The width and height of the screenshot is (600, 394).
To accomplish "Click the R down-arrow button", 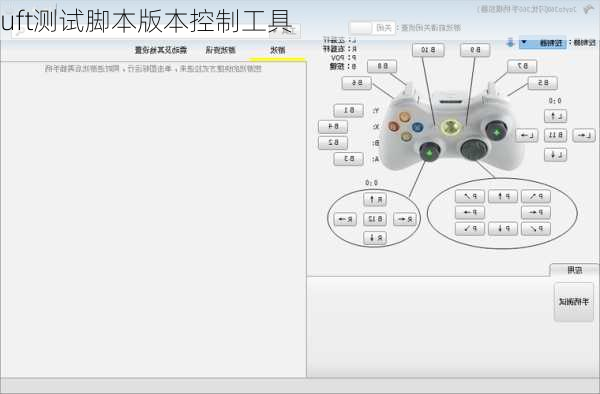I will (375, 238).
